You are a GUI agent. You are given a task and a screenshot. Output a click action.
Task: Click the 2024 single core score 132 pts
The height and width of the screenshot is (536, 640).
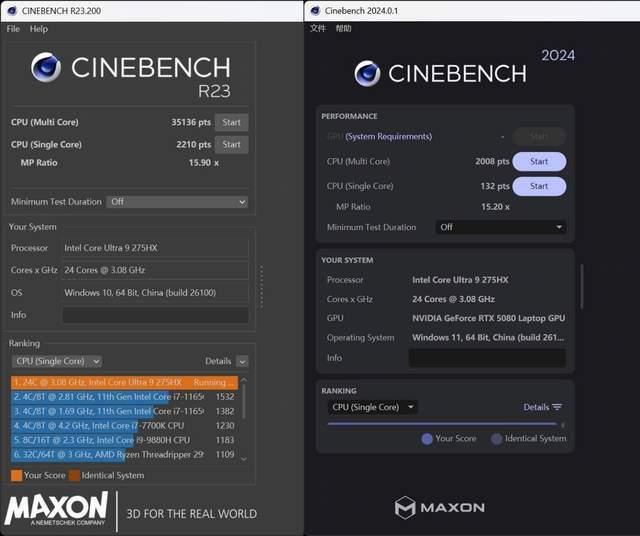click(x=495, y=186)
